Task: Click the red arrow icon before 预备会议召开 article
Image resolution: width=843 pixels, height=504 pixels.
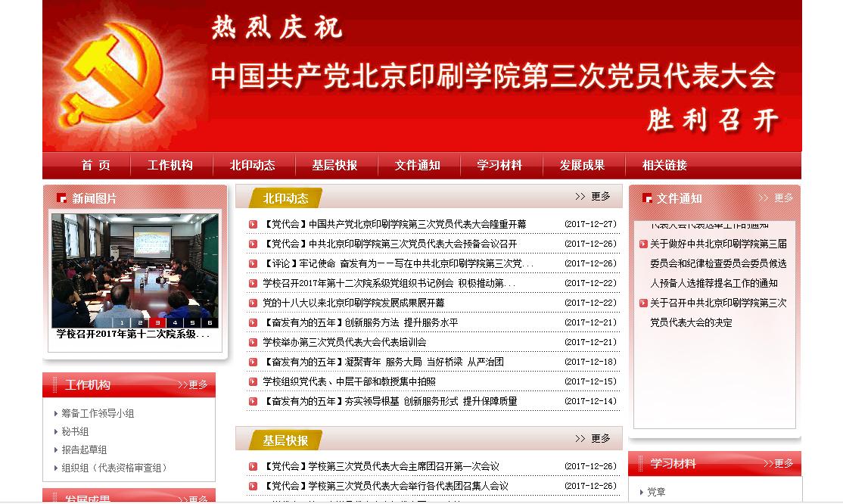Action: [x=253, y=244]
